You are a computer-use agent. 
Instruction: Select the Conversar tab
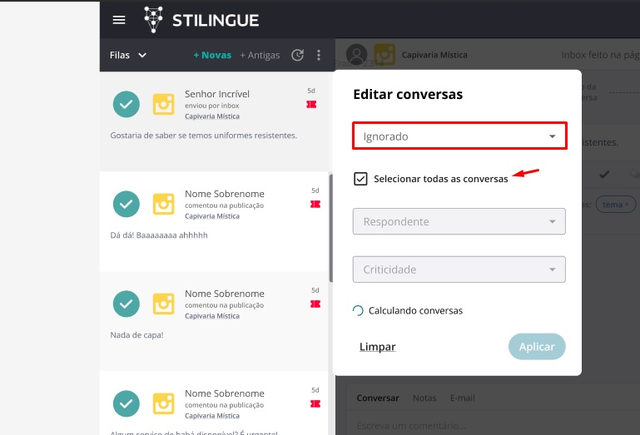point(378,398)
